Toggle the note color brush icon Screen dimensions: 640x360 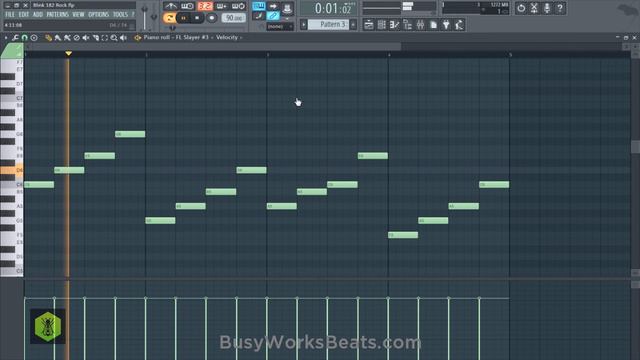coord(259,16)
